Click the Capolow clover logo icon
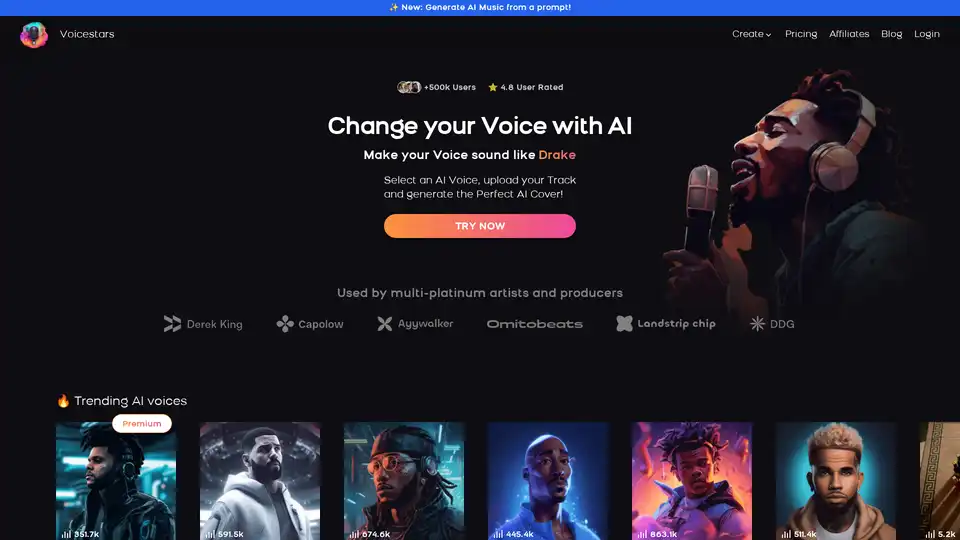Screen dimensions: 960x540 tap(285, 324)
